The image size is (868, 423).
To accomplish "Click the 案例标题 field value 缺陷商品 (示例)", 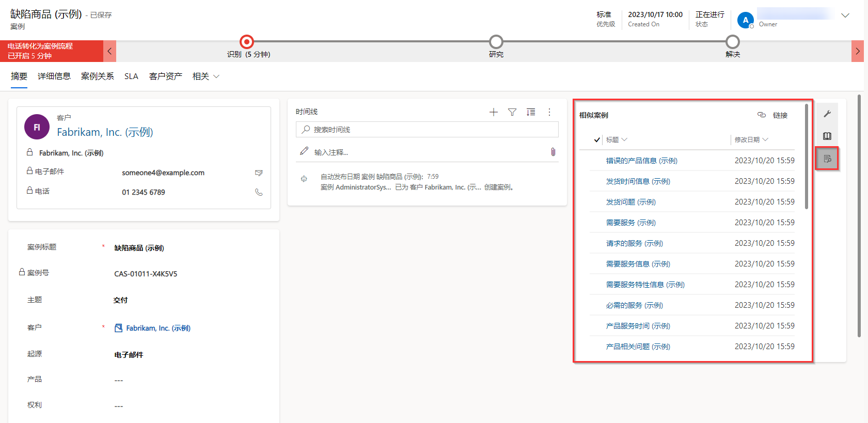I will tap(139, 248).
